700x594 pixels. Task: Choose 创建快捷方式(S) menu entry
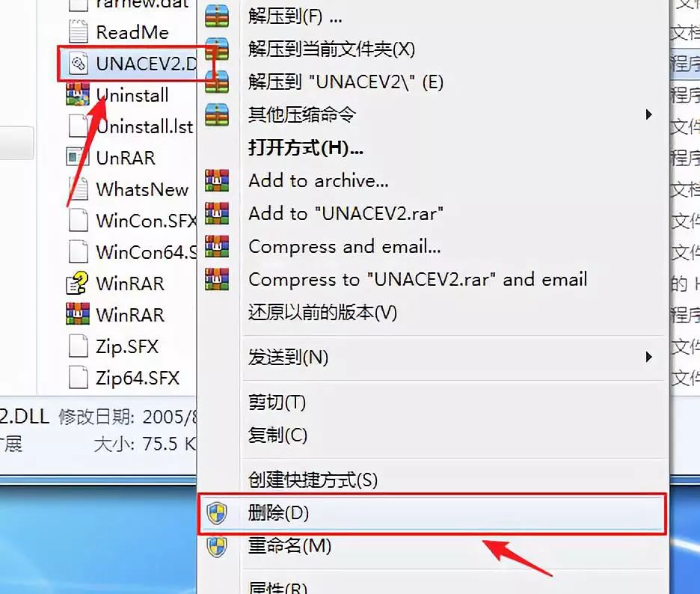coord(313,480)
